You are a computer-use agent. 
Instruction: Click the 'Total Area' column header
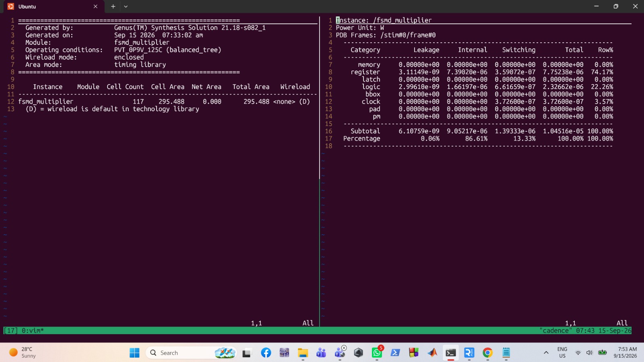(251, 87)
